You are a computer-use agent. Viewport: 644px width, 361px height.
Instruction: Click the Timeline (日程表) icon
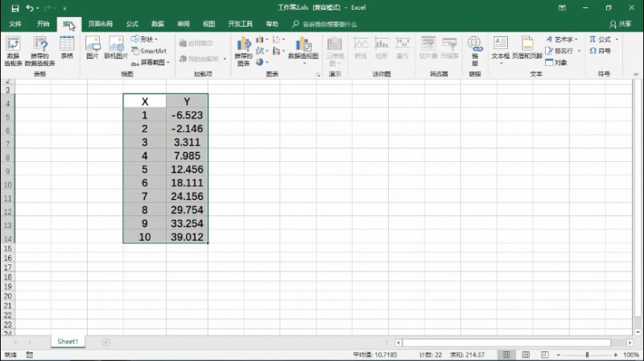tap(449, 48)
